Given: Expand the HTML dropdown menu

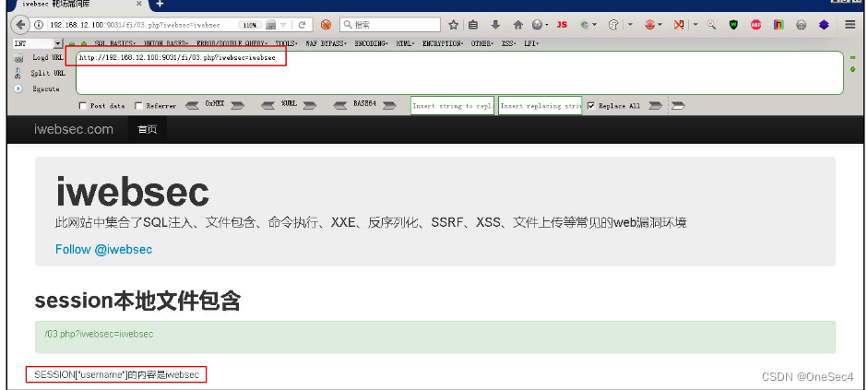Looking at the screenshot, I should (x=405, y=43).
